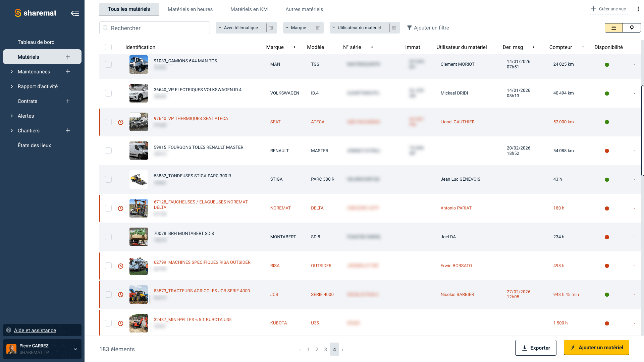This screenshot has width=644, height=362.
Task: Collapse the sidebar using the chevron icon
Action: point(75,13)
